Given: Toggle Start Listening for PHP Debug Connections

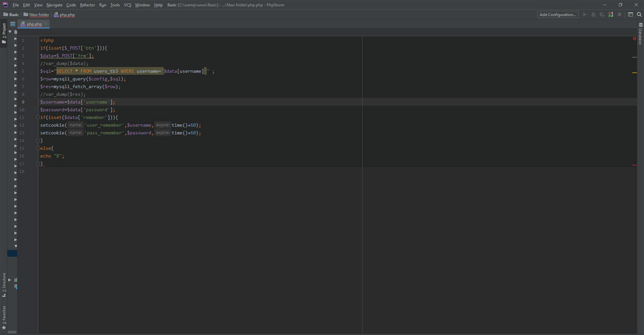Looking at the screenshot, I should pos(611,15).
